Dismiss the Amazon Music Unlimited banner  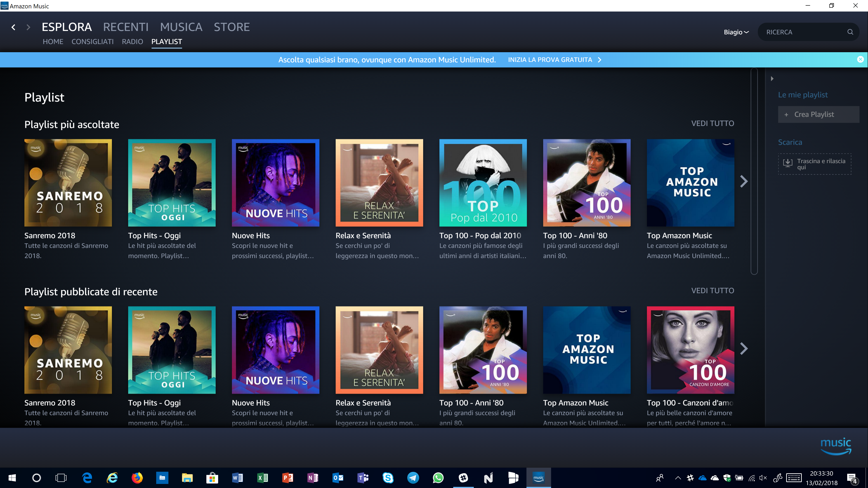tap(860, 59)
